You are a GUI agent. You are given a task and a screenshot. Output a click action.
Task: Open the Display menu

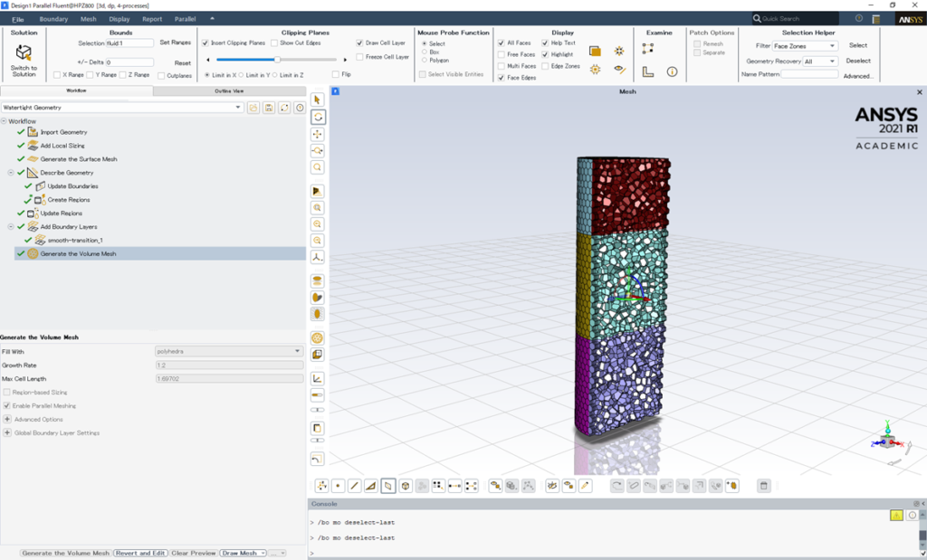[119, 20]
